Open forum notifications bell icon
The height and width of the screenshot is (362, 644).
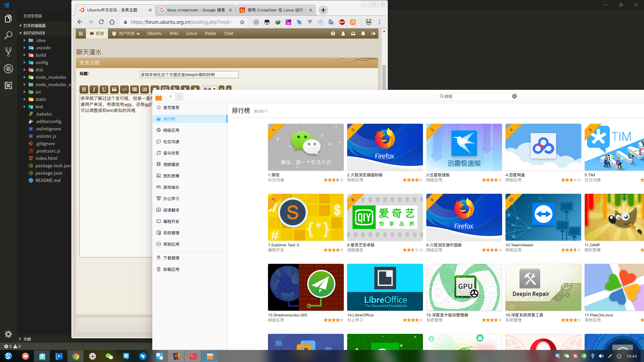tap(363, 34)
